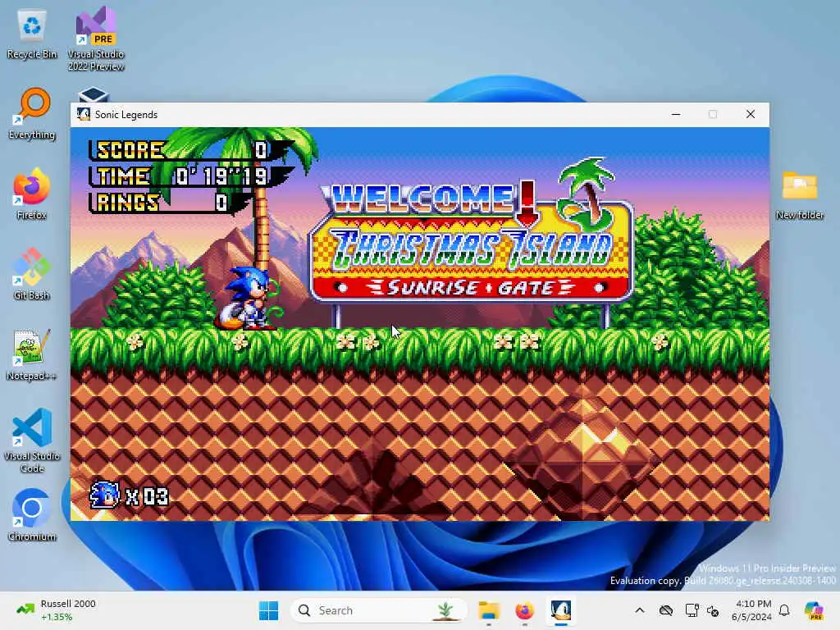Screen dimensions: 840x630
Task: Expand the hidden system tray icons
Action: 640,610
